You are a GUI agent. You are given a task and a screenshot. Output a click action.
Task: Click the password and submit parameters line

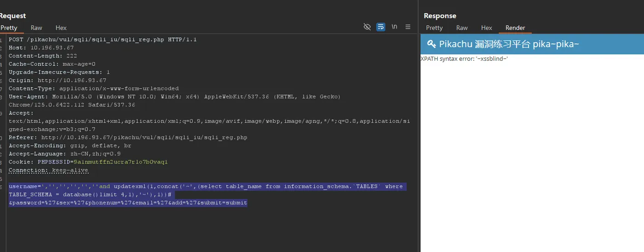pos(128,203)
